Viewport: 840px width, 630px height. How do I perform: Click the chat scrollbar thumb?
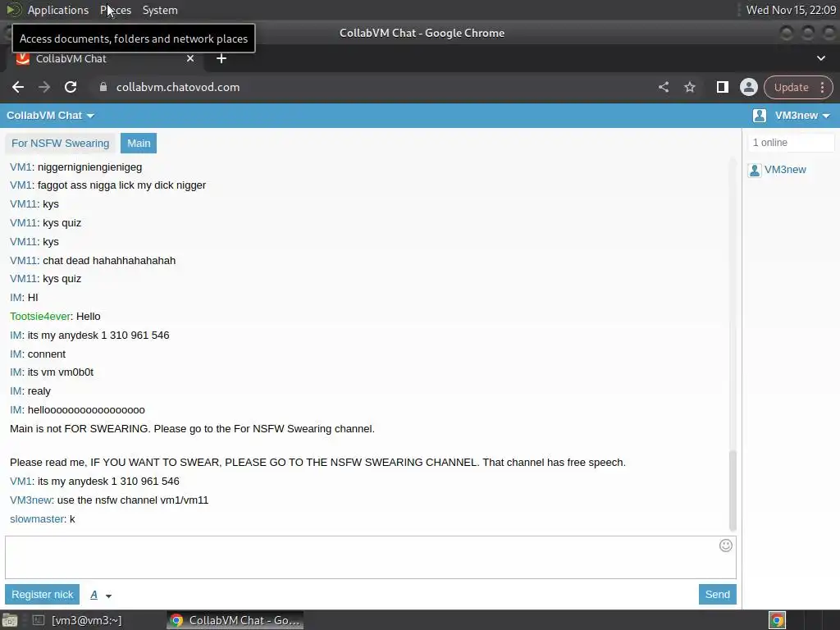pos(733,491)
